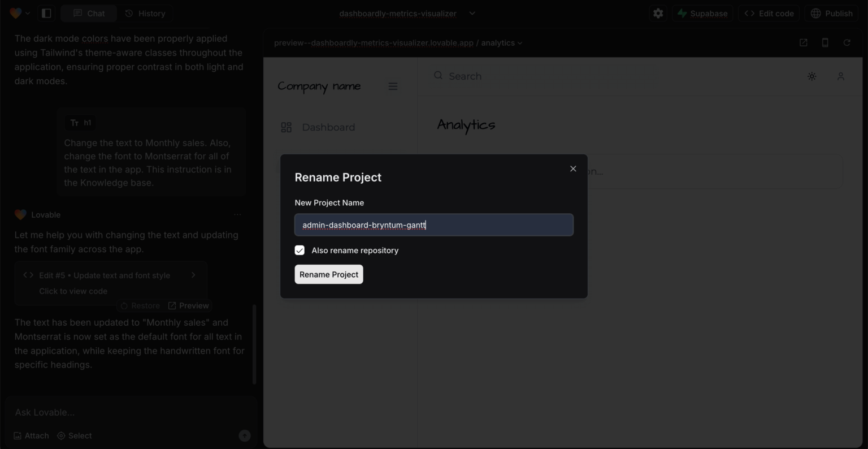Switch to the History tab

coord(145,13)
